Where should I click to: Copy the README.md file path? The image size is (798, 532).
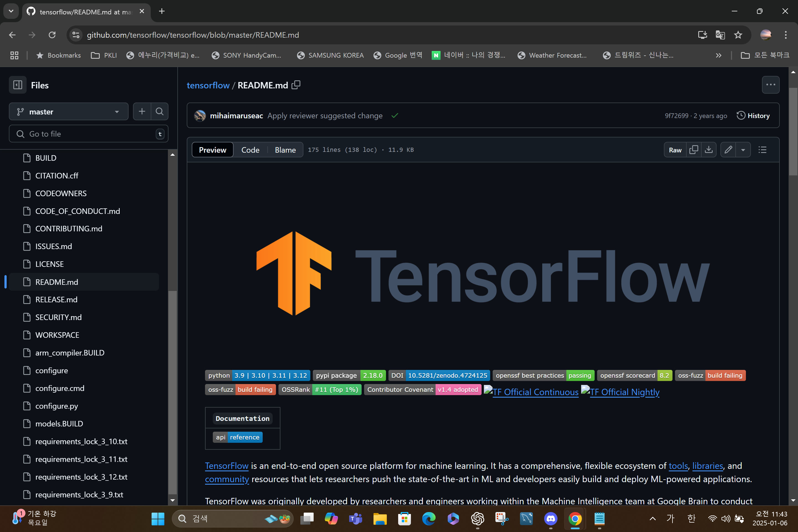[296, 85]
